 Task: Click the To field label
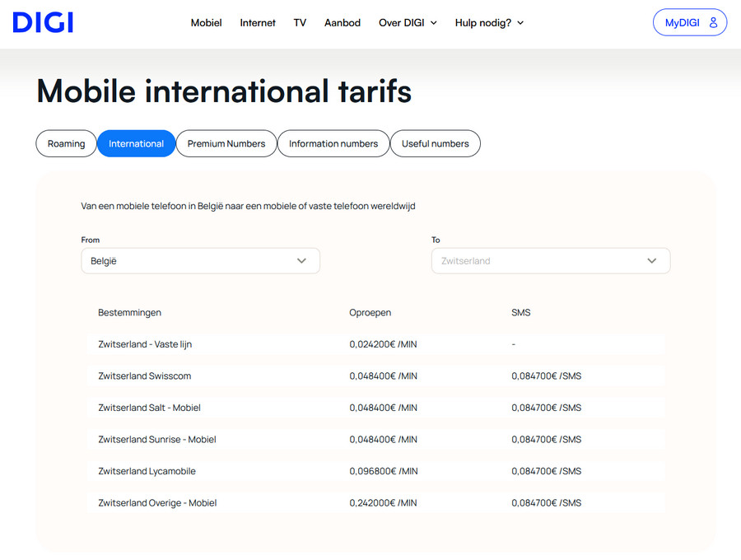click(x=436, y=240)
